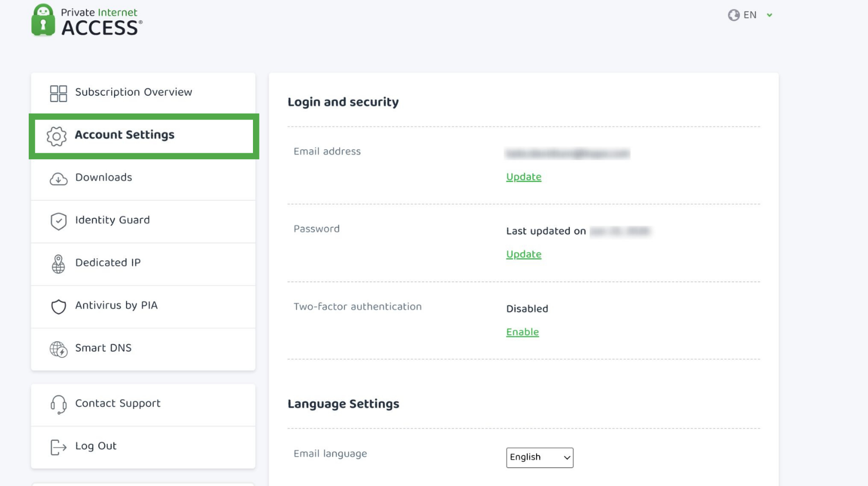Click the 'Last updated on' password text
Screen dimensions: 868x486
pyautogui.click(x=546, y=231)
